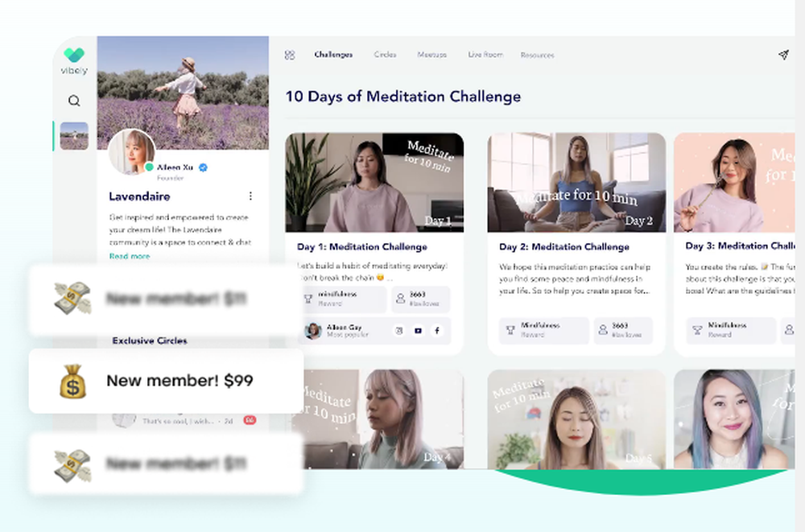Click the 'Day 1: Meditation Challenge' title
This screenshot has width=805, height=532.
click(x=362, y=247)
